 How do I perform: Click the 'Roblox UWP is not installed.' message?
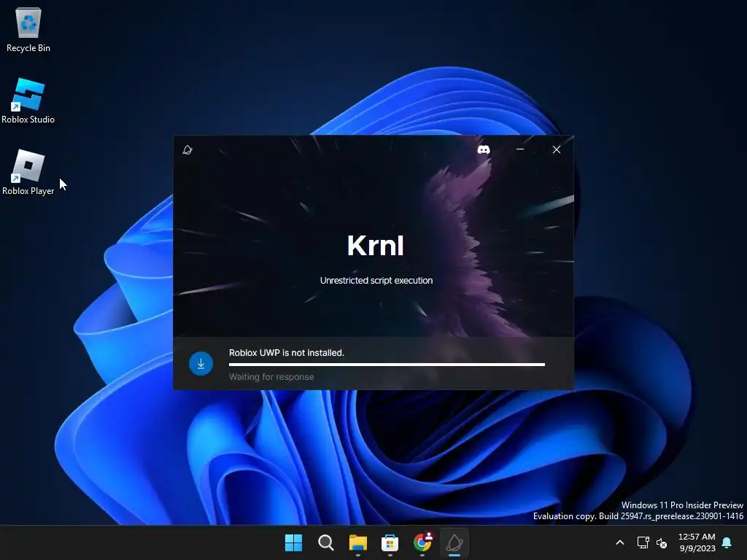[x=286, y=353]
